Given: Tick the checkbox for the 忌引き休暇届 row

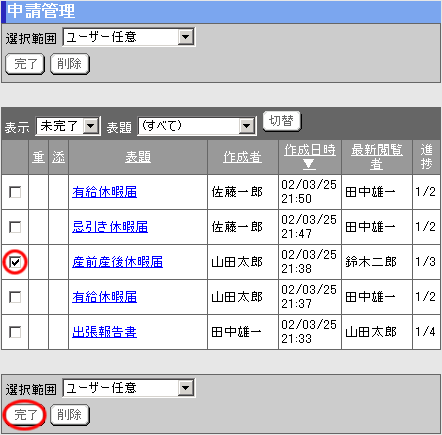Looking at the screenshot, I should (15, 227).
